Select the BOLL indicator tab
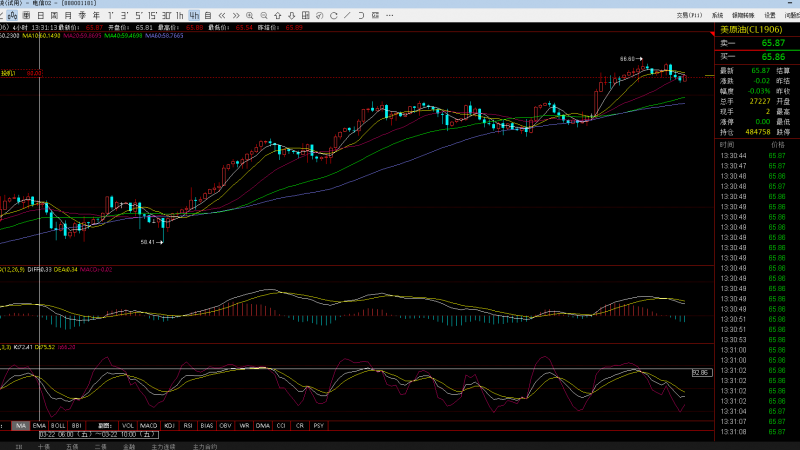Image resolution: width=800 pixels, height=450 pixels. click(58, 426)
